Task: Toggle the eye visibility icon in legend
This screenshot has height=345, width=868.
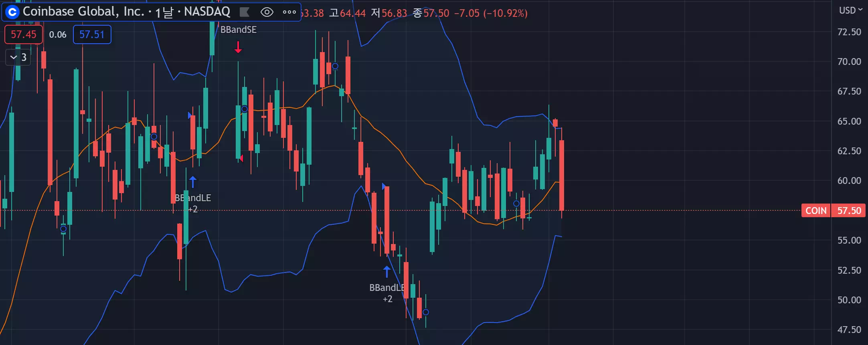Action: pyautogui.click(x=267, y=12)
